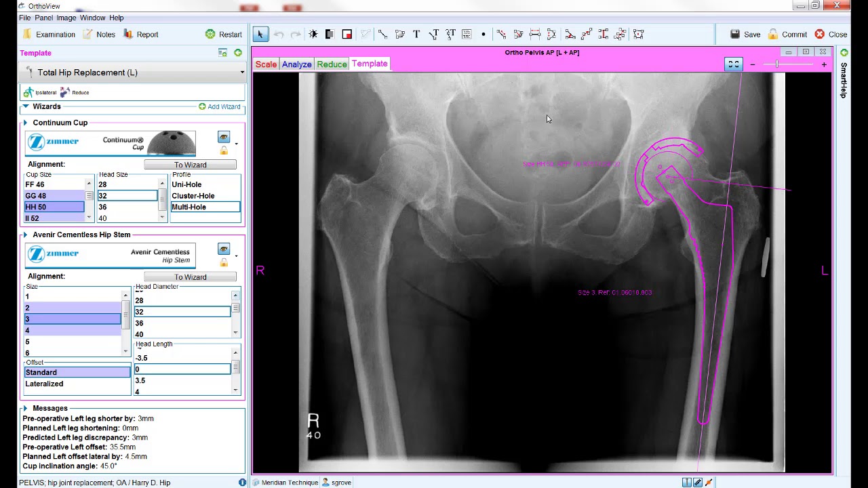Click the invert image icon
The width and height of the screenshot is (868, 488).
coord(330,34)
